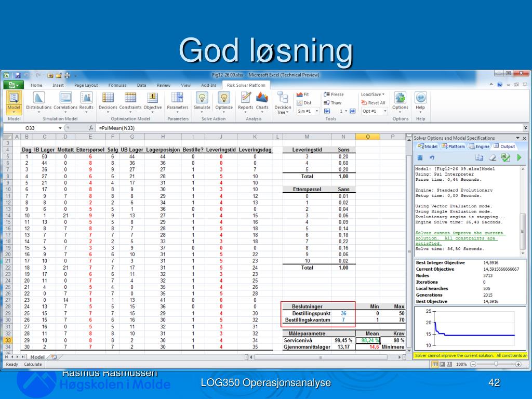Run Simulate from Solve Action group
The image size is (532, 399).
click(202, 102)
